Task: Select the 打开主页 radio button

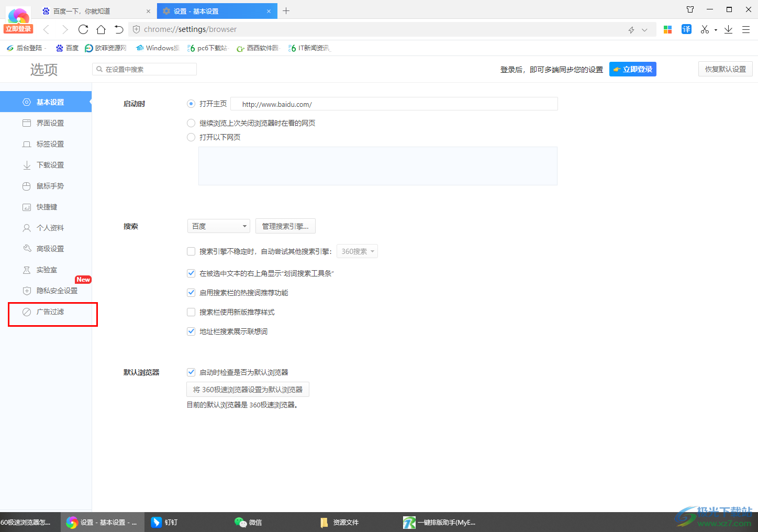Action: pos(191,104)
